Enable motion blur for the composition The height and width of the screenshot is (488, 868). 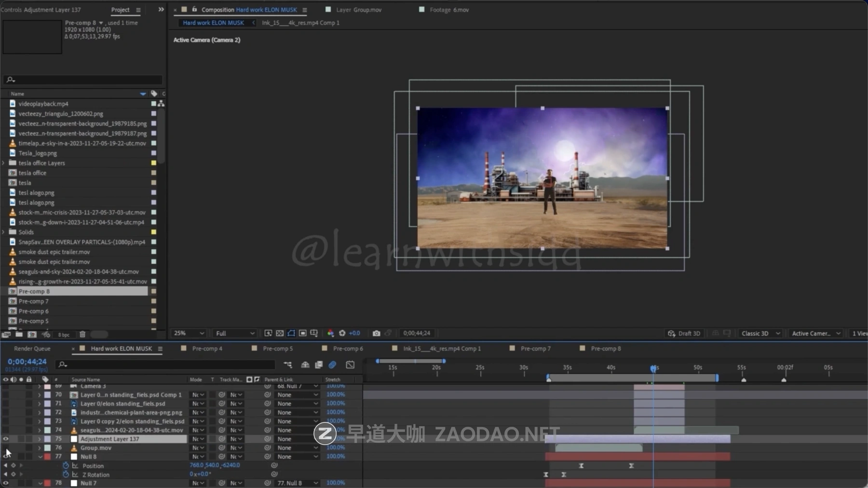coord(332,365)
